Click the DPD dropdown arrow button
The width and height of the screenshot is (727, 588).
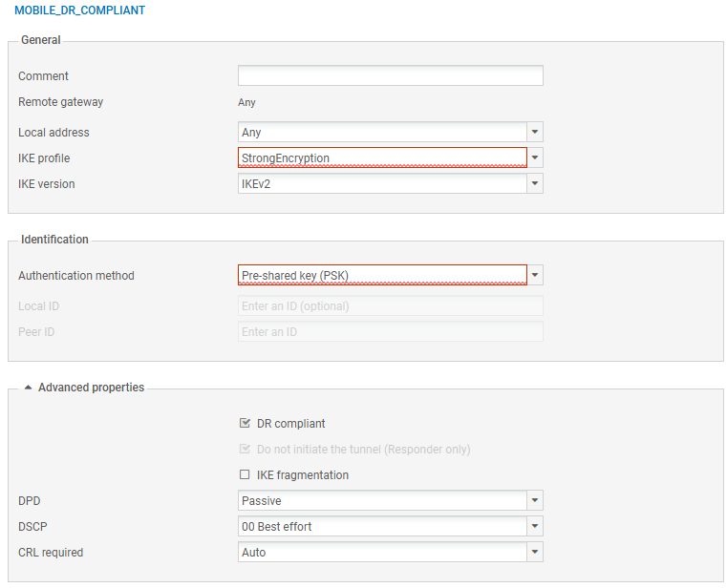pos(535,501)
